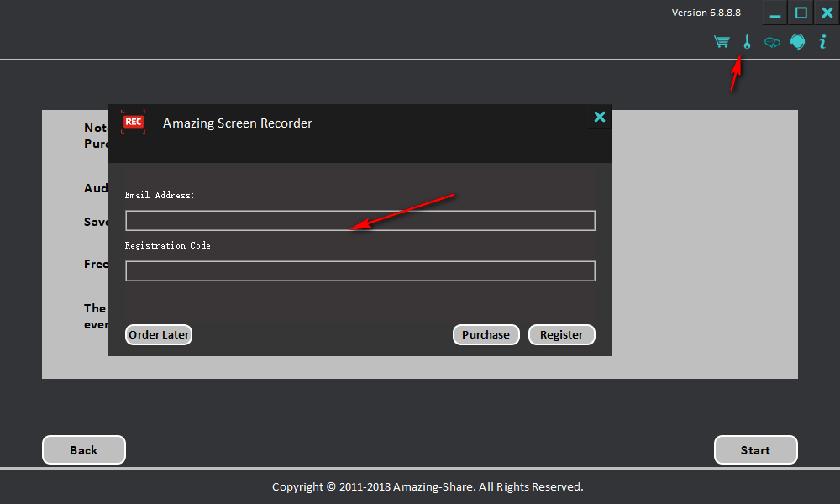This screenshot has width=840, height=504.
Task: Click the Email Address label
Action: coord(159,195)
